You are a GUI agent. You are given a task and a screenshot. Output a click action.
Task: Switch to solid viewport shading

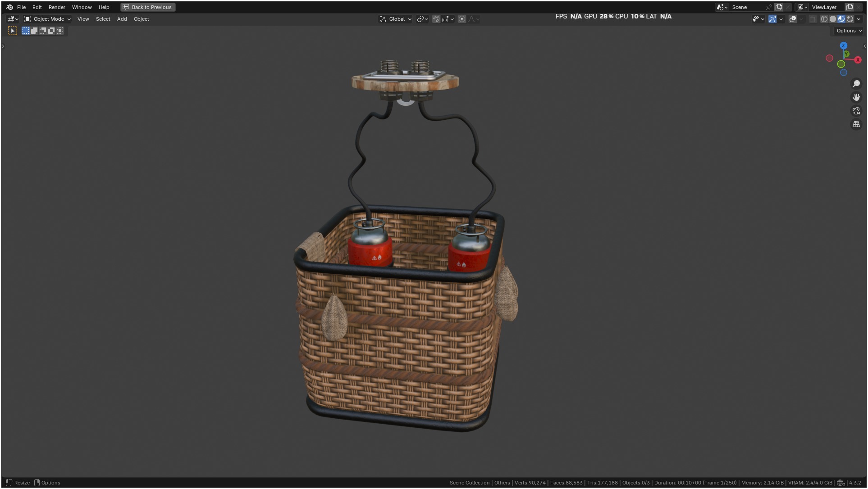pyautogui.click(x=833, y=19)
